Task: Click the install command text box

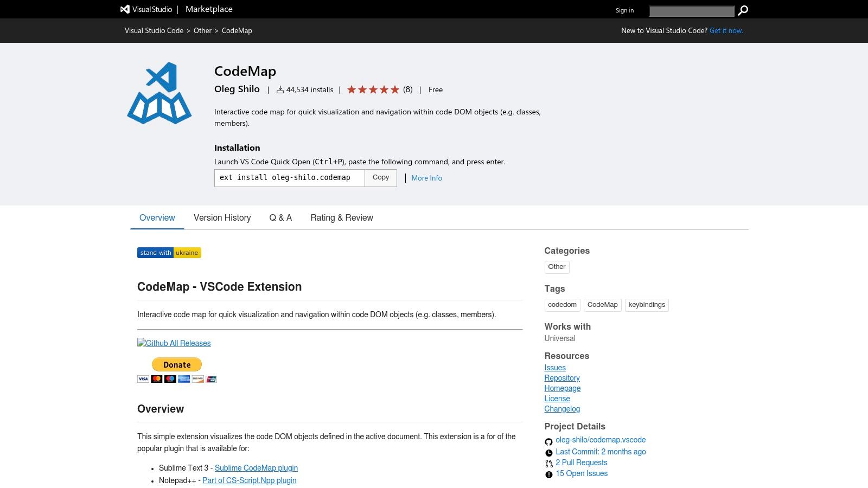Action: pos(290,178)
